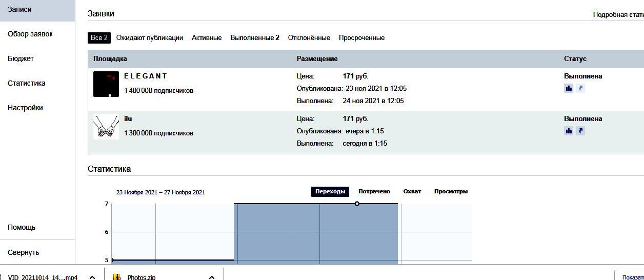Screen dimensions: 644x280
Task: Click go-to-post arrow icon for ilu
Action: (x=580, y=131)
